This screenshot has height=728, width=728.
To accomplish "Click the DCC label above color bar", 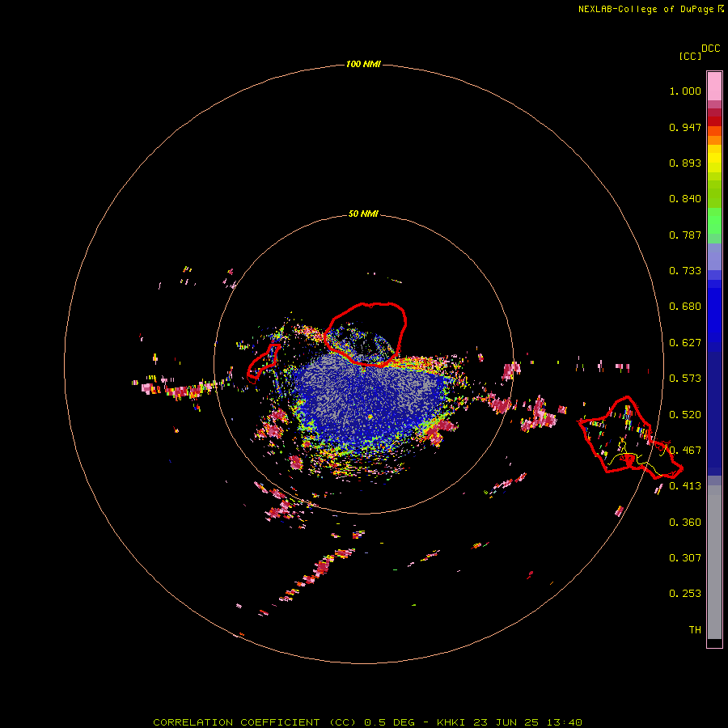I will (710, 49).
